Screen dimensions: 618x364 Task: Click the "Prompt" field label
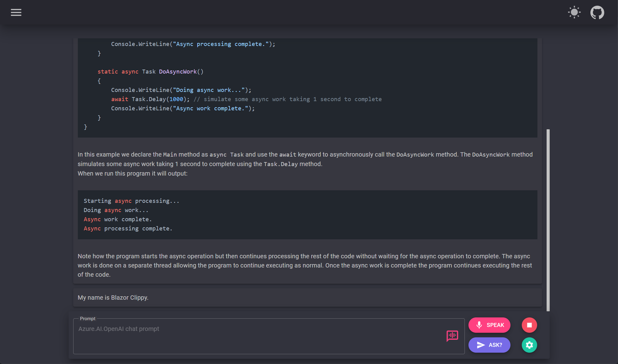[88, 319]
